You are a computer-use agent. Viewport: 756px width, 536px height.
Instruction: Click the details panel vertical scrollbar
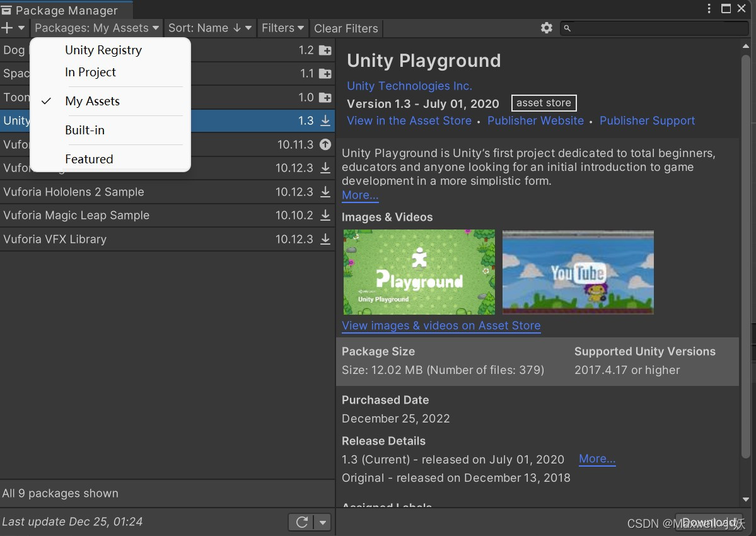pyautogui.click(x=746, y=255)
